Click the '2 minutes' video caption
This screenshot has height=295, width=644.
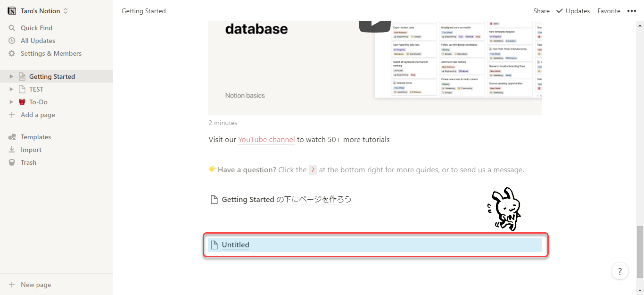(223, 123)
